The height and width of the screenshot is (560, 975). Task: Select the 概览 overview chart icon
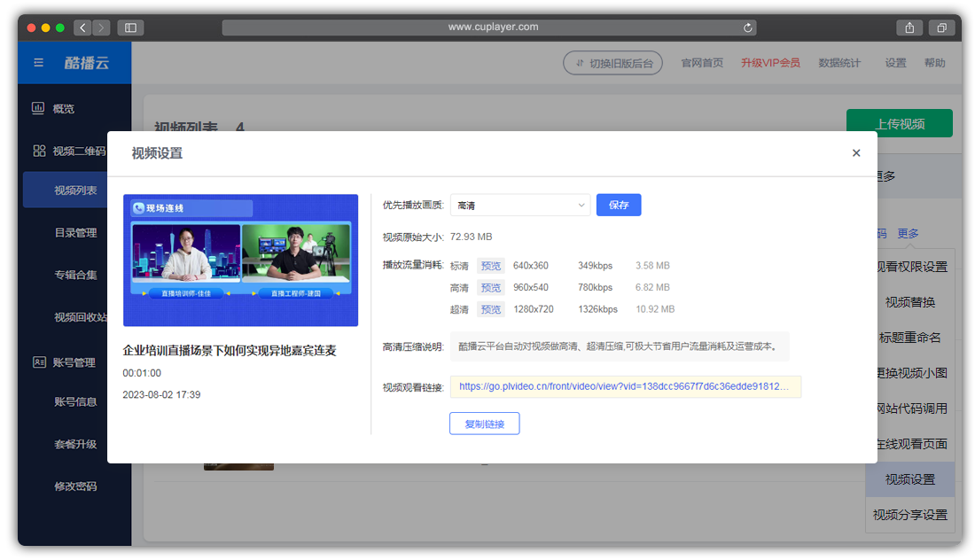tap(38, 108)
